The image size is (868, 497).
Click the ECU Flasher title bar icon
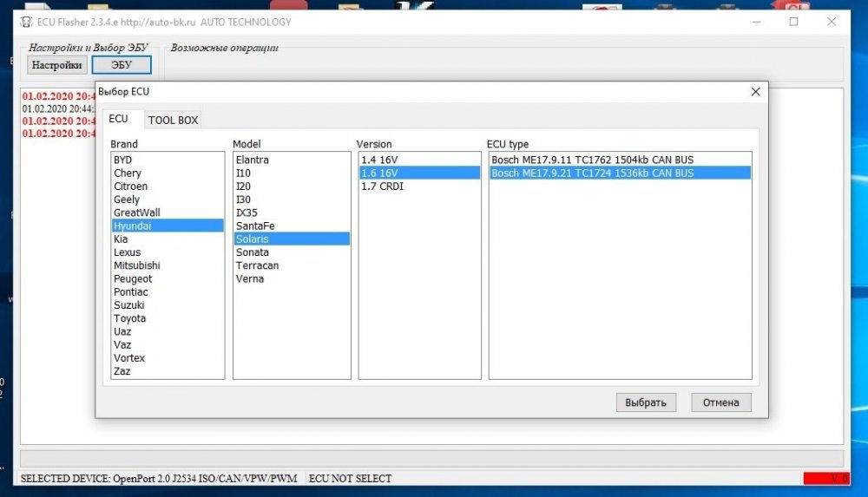(x=26, y=23)
